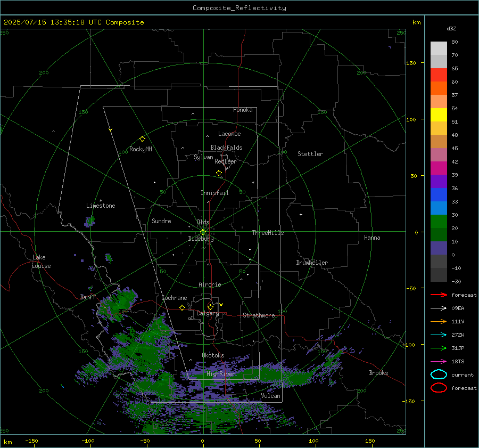Click the light gray 70-80 dBZ swatch
Image resolution: width=479 pixels, height=448 pixels.
(439, 48)
